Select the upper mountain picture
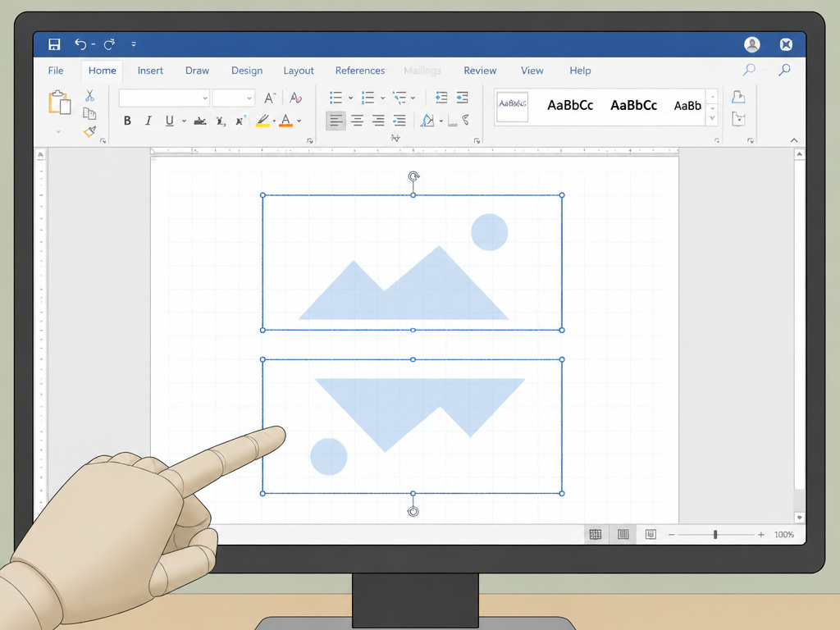Screen dimensions: 840x630 [x=413, y=262]
